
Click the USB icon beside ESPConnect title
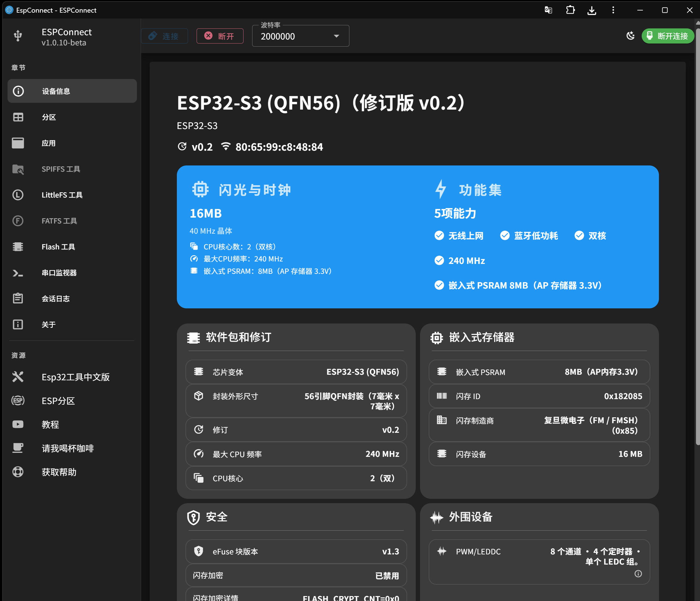(18, 35)
